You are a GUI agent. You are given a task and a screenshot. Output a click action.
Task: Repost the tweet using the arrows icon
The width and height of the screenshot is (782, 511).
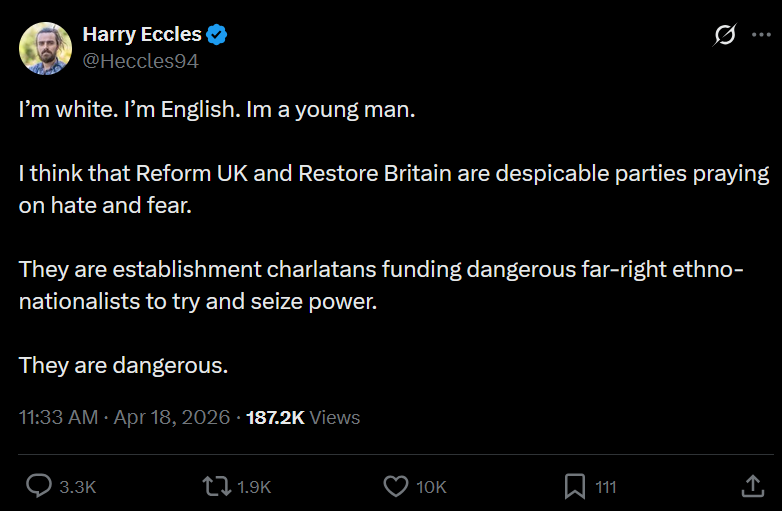pyautogui.click(x=216, y=486)
